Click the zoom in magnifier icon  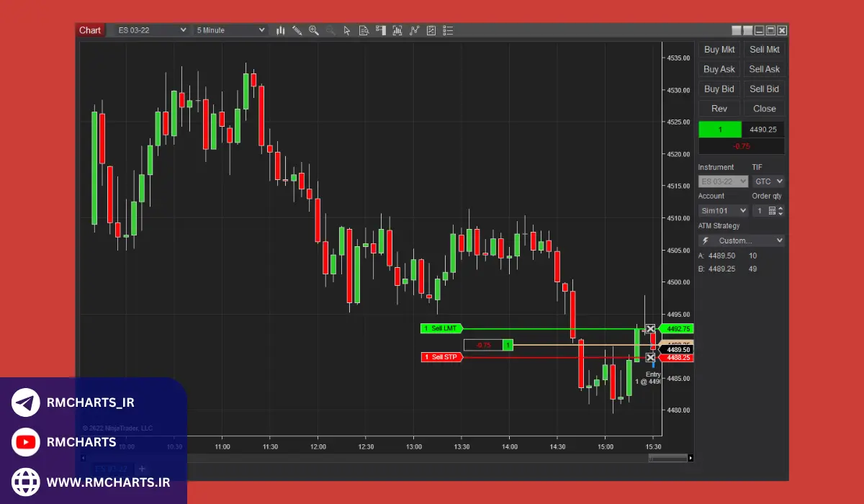coord(313,30)
